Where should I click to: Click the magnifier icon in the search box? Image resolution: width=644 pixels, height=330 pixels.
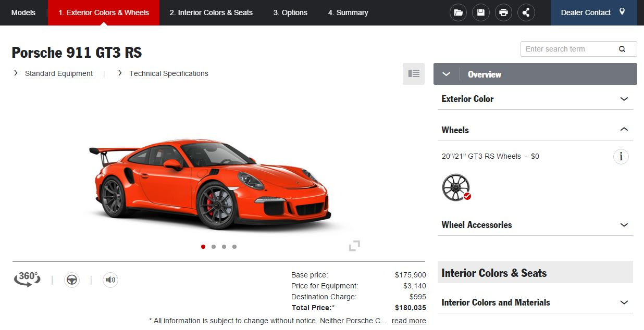pos(622,49)
